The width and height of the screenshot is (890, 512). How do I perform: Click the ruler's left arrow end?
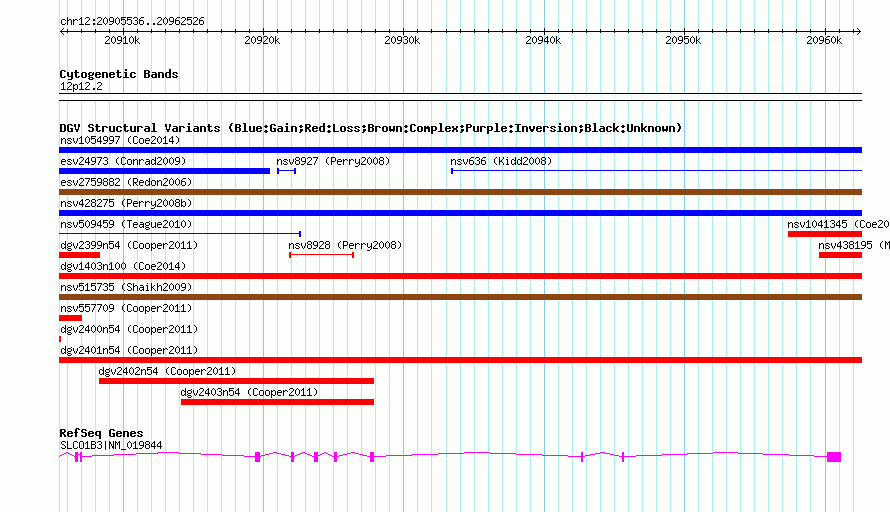62,32
